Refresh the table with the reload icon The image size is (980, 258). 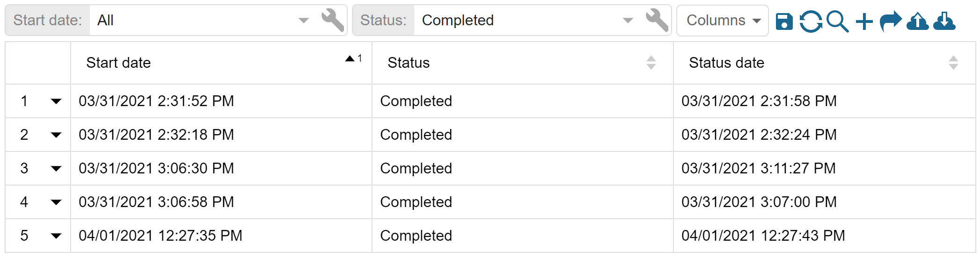(811, 21)
